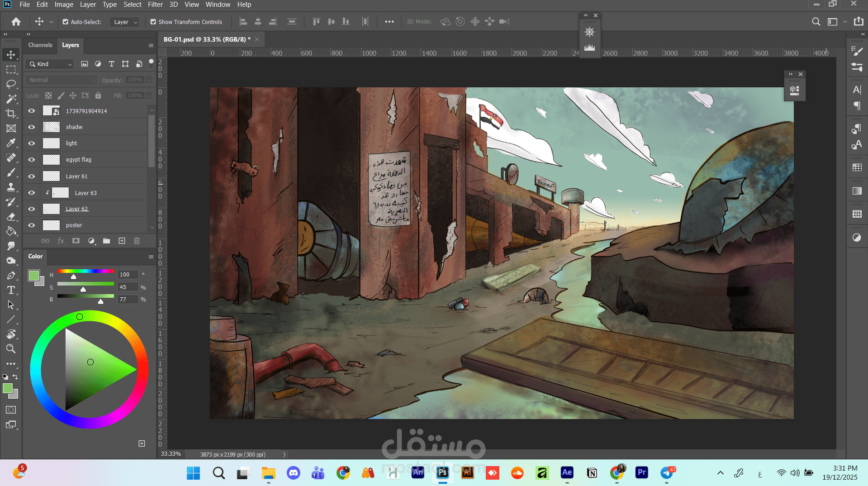The width and height of the screenshot is (868, 486).
Task: Hide the egypt flag layer
Action: [x=32, y=159]
